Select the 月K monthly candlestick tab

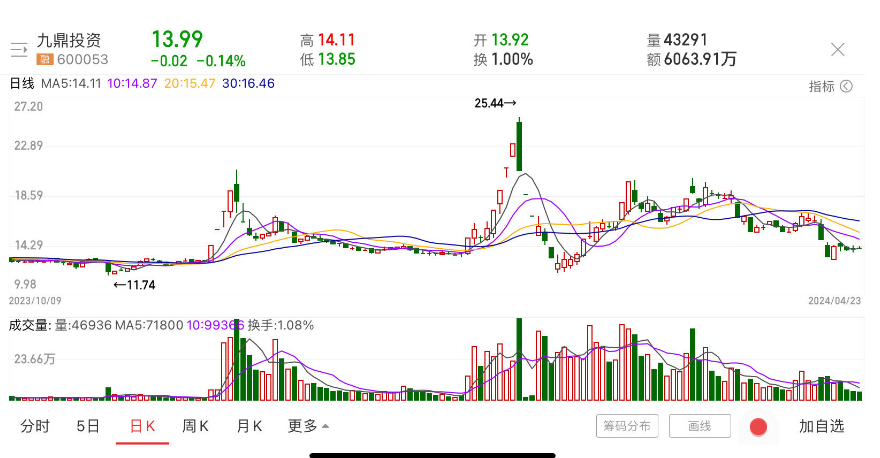pos(249,426)
